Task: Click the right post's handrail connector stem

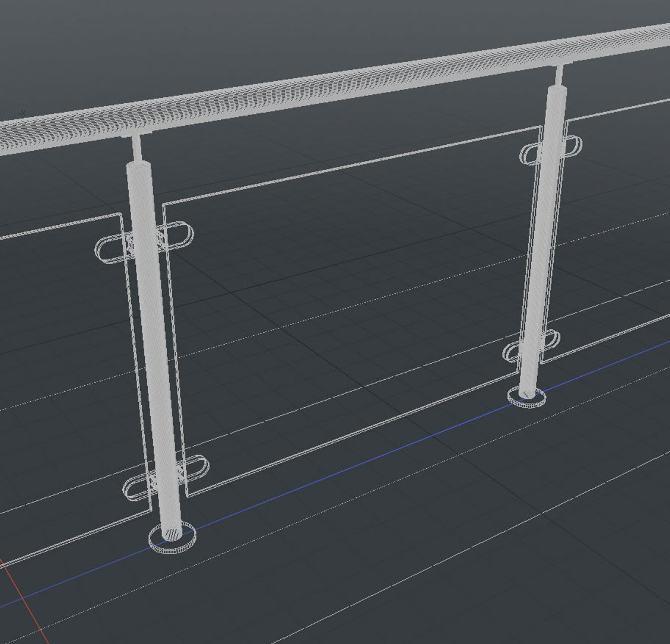Action: (559, 76)
